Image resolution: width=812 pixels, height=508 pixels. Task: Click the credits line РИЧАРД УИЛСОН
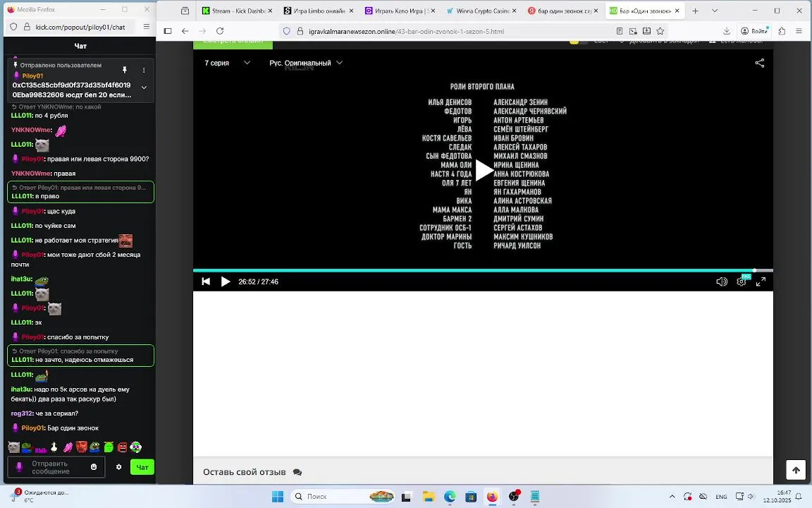517,246
